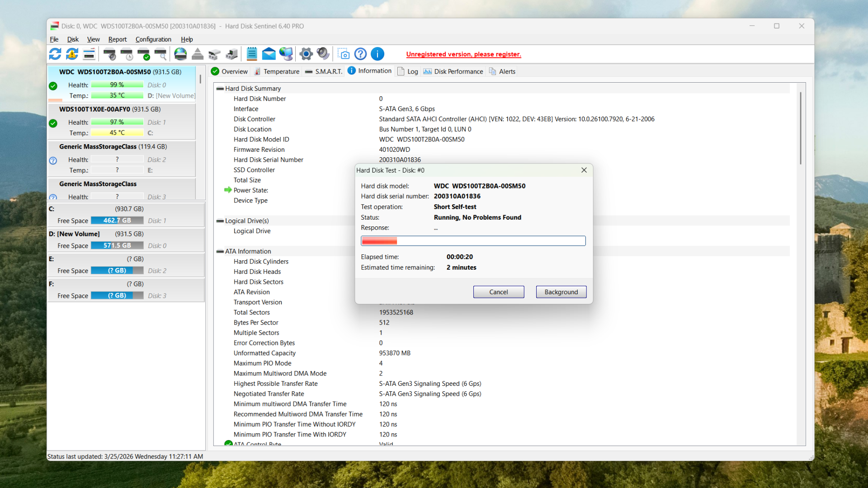868x488 pixels.
Task: Select the Information tab
Action: point(370,71)
